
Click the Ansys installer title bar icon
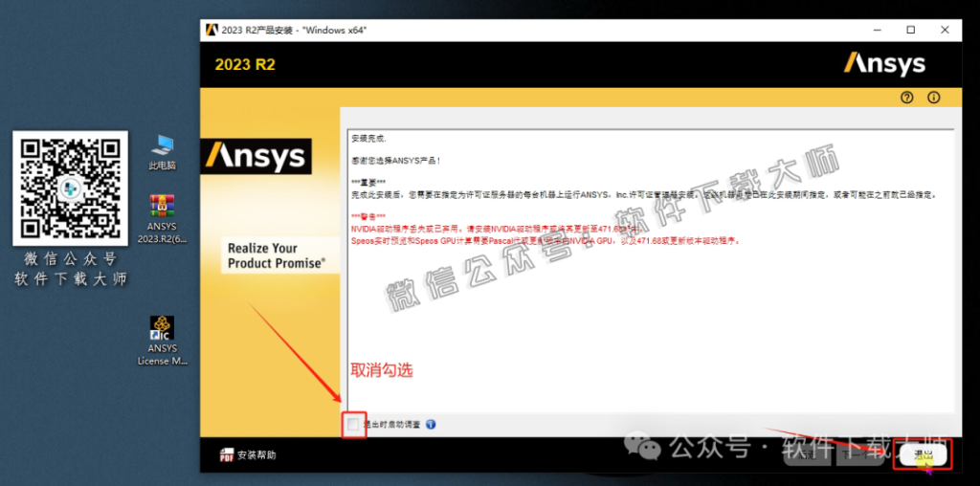pyautogui.click(x=212, y=30)
